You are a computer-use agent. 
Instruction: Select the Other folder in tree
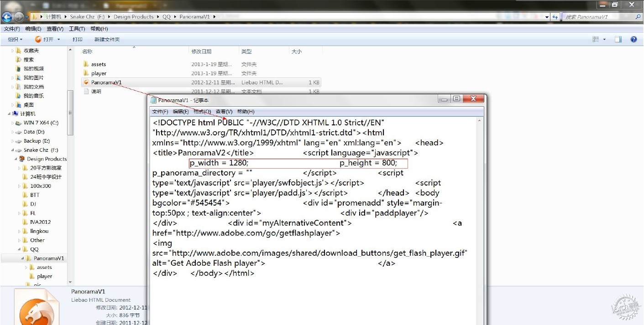point(37,240)
